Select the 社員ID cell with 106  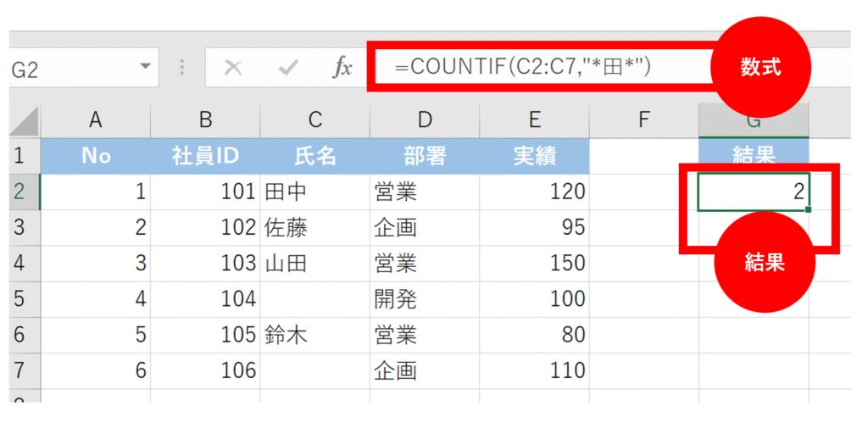point(205,370)
